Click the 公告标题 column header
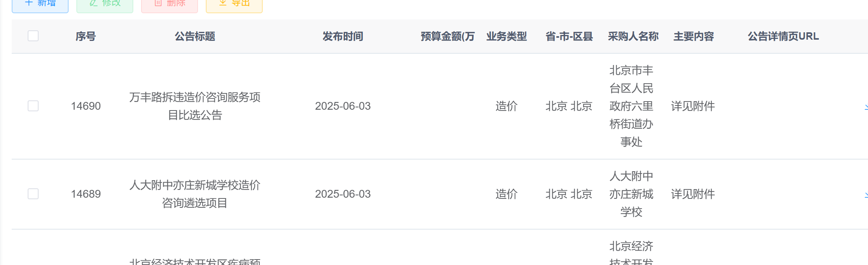Image resolution: width=868 pixels, height=265 pixels. click(195, 37)
